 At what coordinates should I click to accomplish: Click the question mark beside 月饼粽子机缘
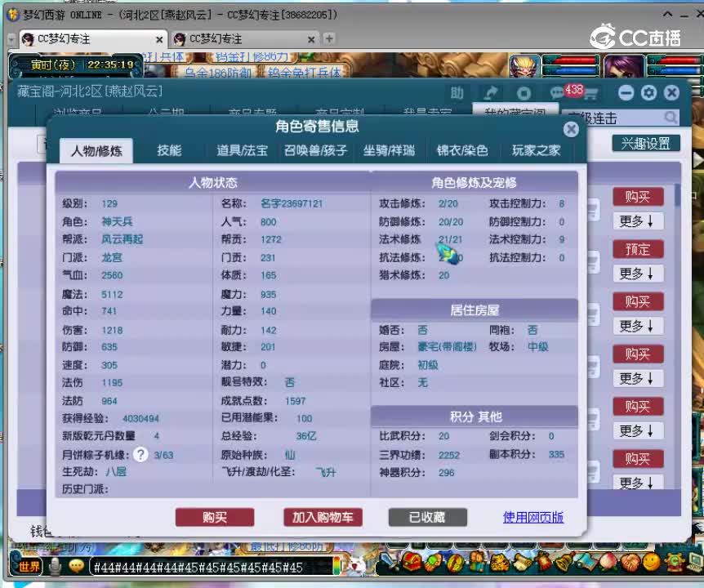tap(140, 455)
